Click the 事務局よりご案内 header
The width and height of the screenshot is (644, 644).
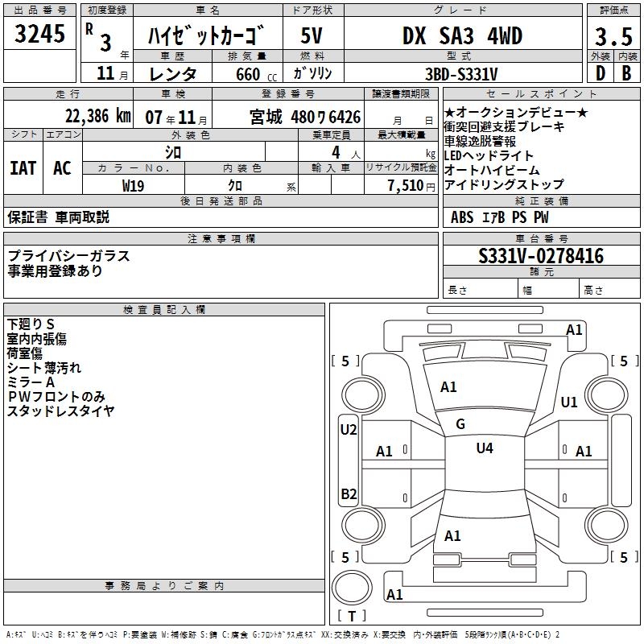tap(164, 586)
